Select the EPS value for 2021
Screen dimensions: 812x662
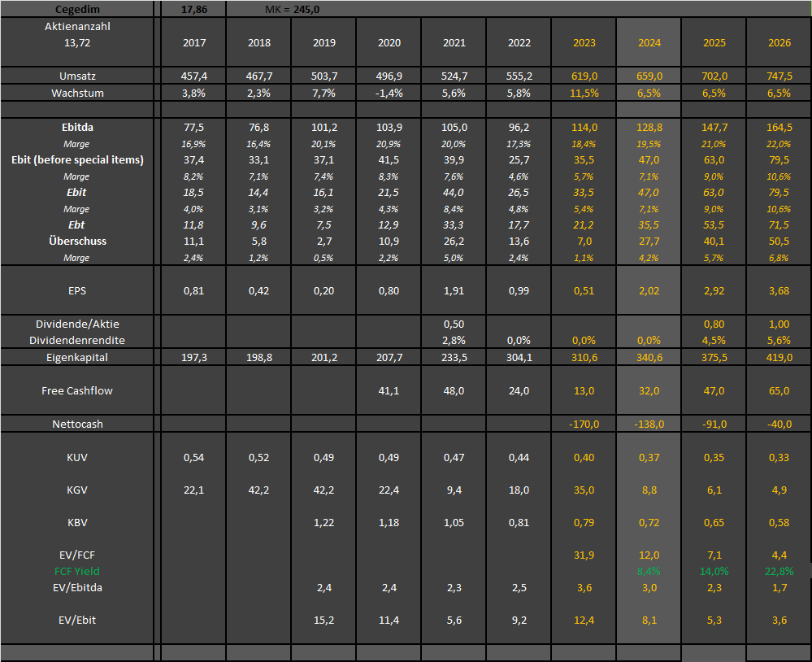pos(454,291)
